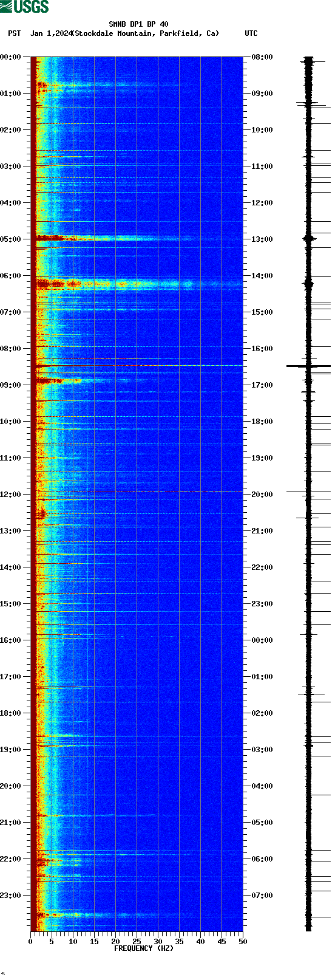This screenshot has height=980, width=335.
Task: Click '(Stockdale Mountain, Parkfield, Ca)' text
Action: click(145, 33)
